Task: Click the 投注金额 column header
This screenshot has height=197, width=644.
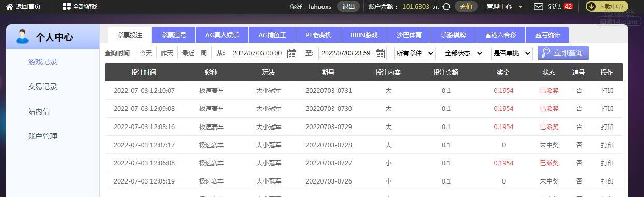Action: (x=446, y=73)
